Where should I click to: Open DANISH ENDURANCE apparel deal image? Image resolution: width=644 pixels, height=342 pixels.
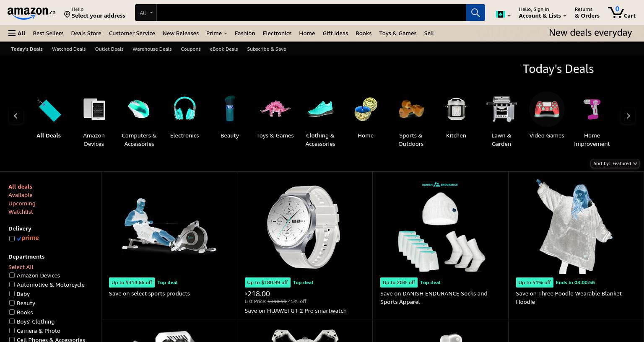pos(440,226)
